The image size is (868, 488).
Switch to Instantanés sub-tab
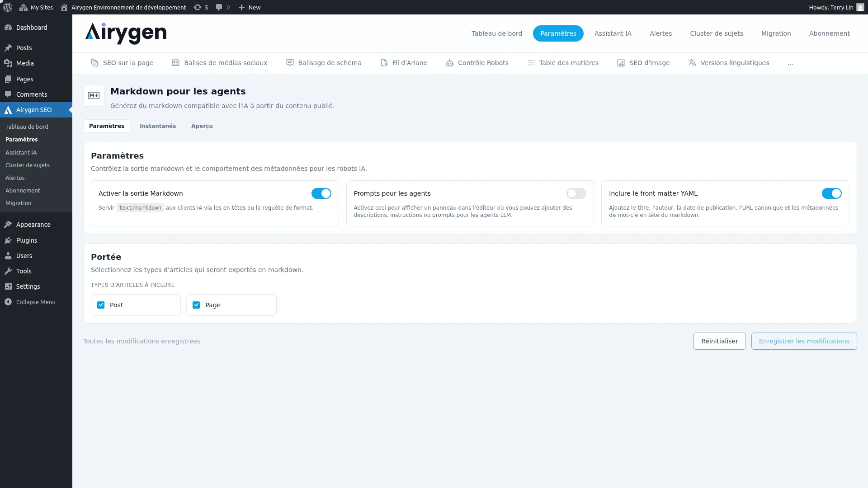click(158, 126)
